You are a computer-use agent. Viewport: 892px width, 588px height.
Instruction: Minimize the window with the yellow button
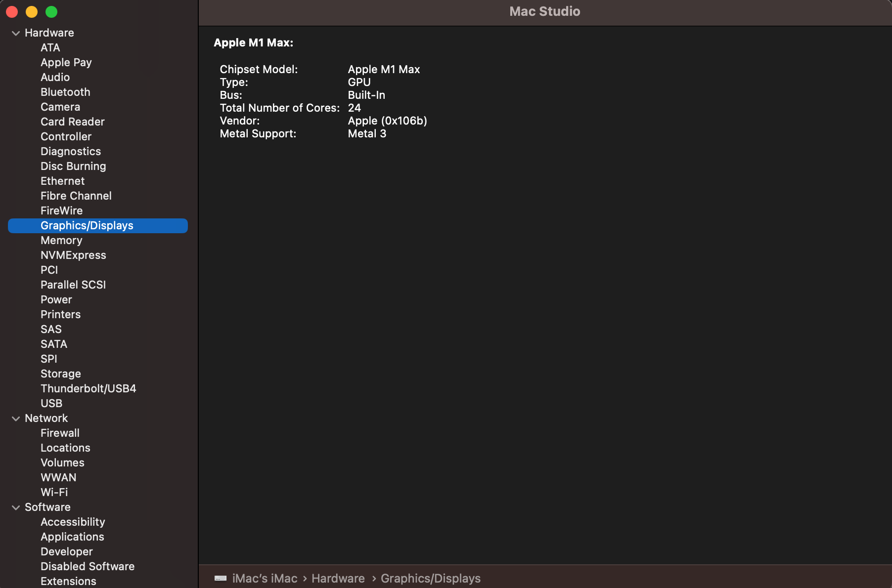tap(32, 11)
